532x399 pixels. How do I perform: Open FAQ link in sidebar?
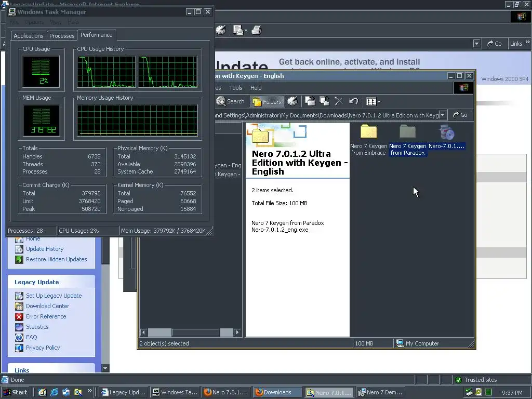[32, 337]
